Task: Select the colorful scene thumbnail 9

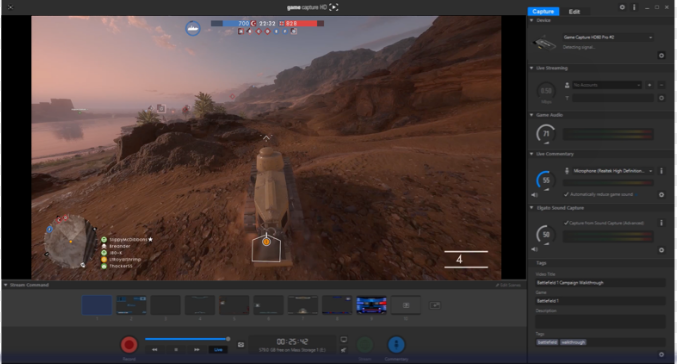Action: 371,305
